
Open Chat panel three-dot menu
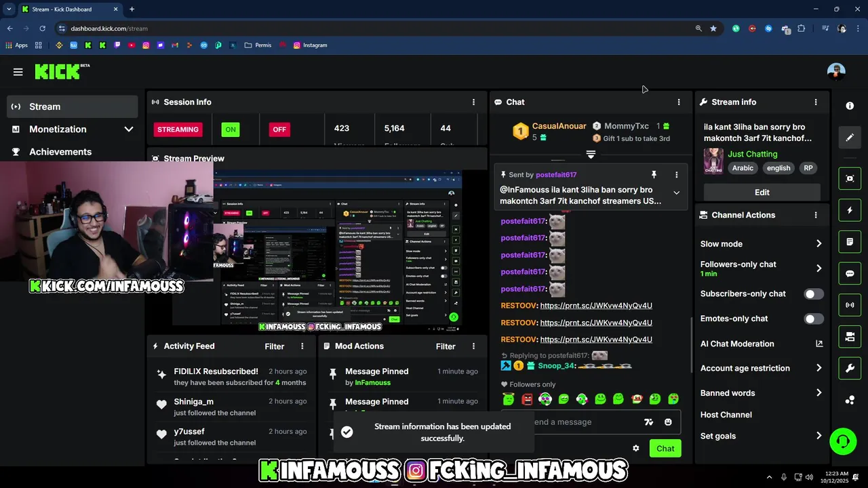coord(679,102)
